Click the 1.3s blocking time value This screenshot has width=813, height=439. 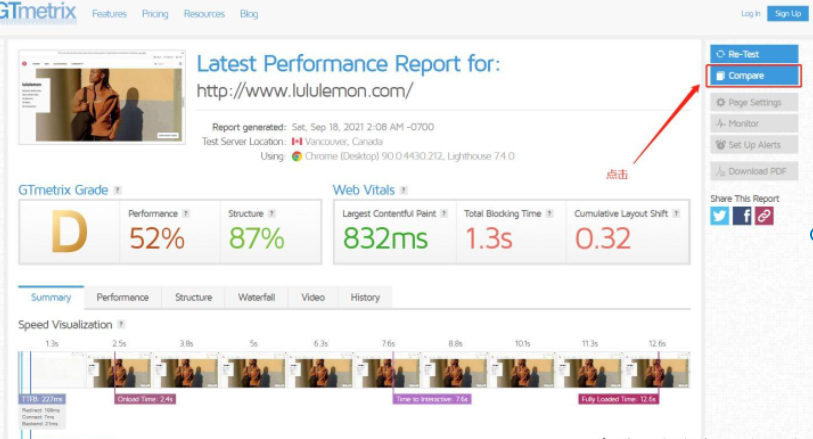click(x=488, y=238)
